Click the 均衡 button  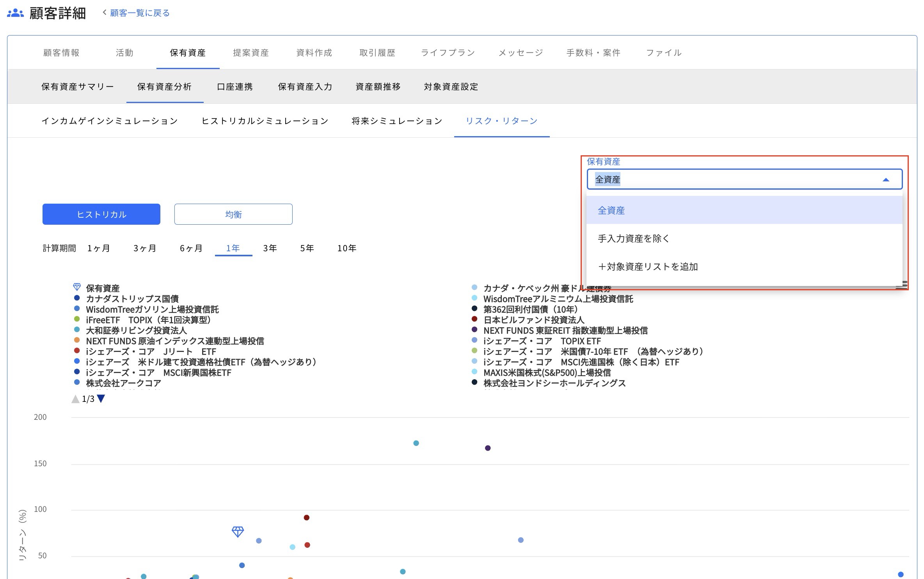[x=233, y=214]
